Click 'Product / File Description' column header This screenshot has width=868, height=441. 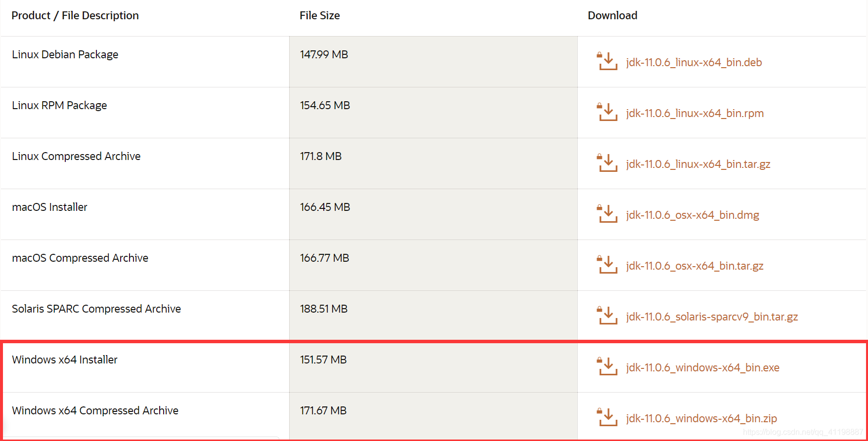coord(75,16)
